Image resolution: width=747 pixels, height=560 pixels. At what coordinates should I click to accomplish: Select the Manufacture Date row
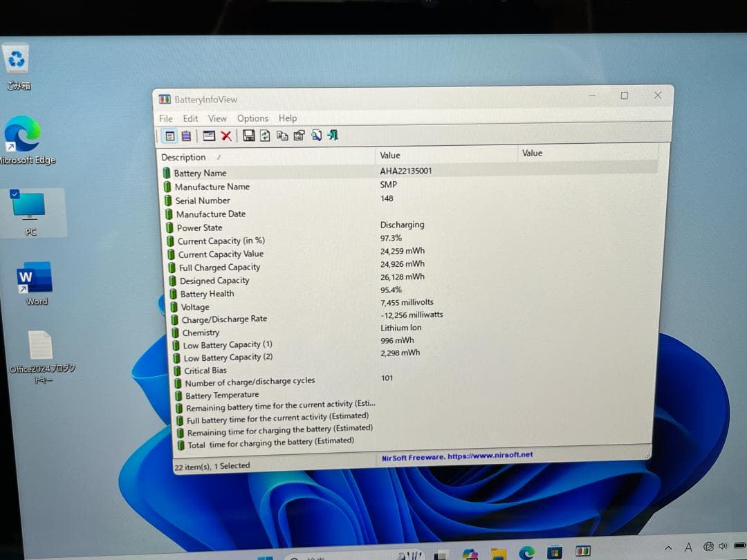coord(411,214)
